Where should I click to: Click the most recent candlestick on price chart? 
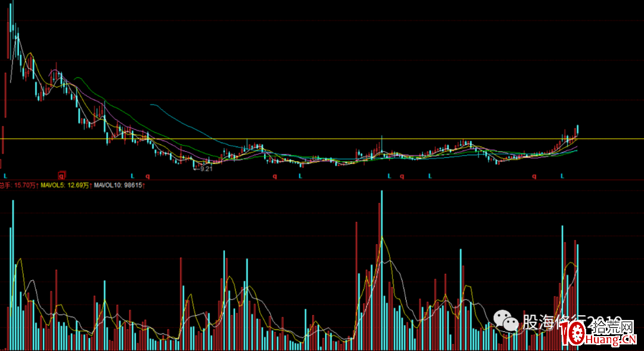pos(577,130)
